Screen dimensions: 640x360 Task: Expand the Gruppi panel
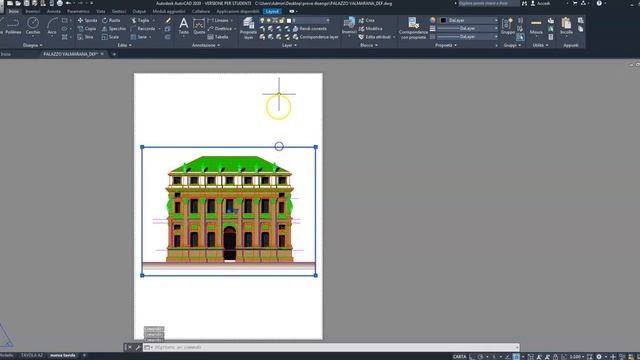click(x=512, y=45)
